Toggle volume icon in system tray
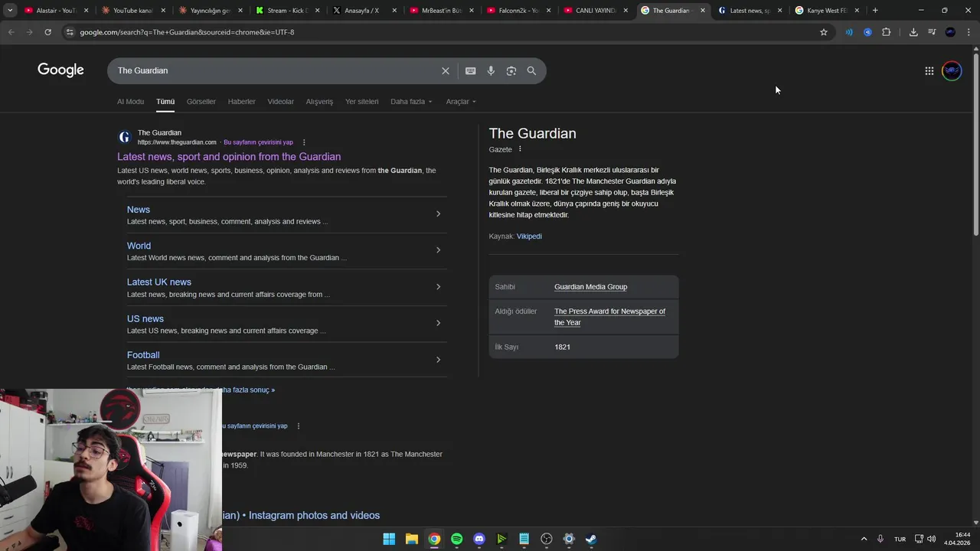980x551 pixels. (x=931, y=539)
